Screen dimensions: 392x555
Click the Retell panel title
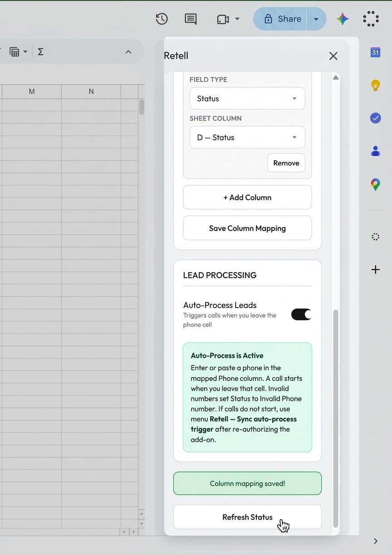pyautogui.click(x=176, y=56)
